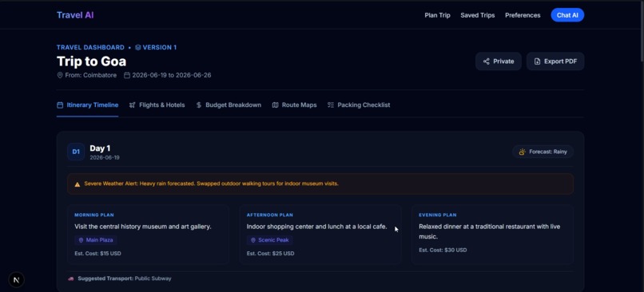Click 'Est. Cost: $25 USD' text
Image resolution: width=644 pixels, height=292 pixels.
[x=270, y=254]
